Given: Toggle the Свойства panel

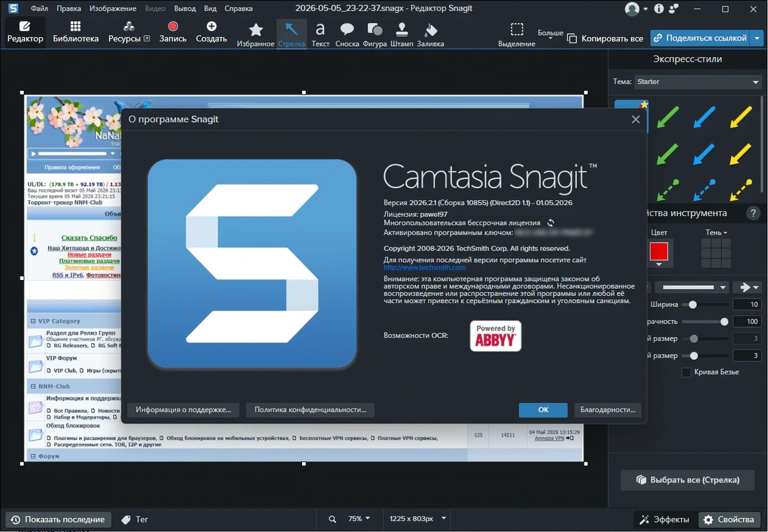Looking at the screenshot, I should coord(730,519).
